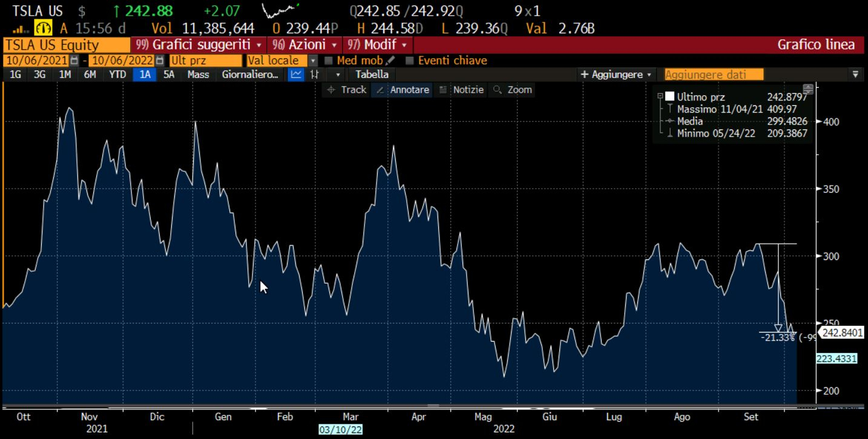868x439 pixels.
Task: Select the Mass time range tab
Action: pyautogui.click(x=198, y=74)
